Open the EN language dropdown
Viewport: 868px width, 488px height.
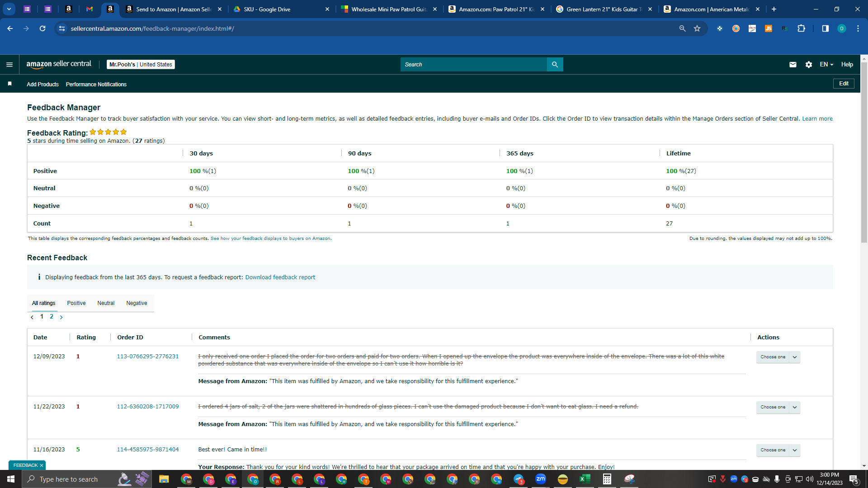coord(826,65)
